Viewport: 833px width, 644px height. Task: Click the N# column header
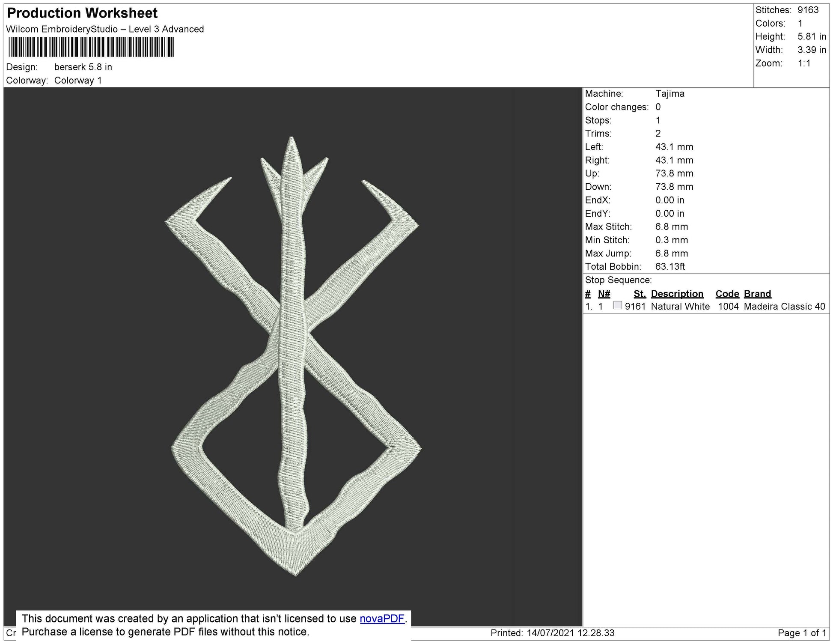(604, 294)
